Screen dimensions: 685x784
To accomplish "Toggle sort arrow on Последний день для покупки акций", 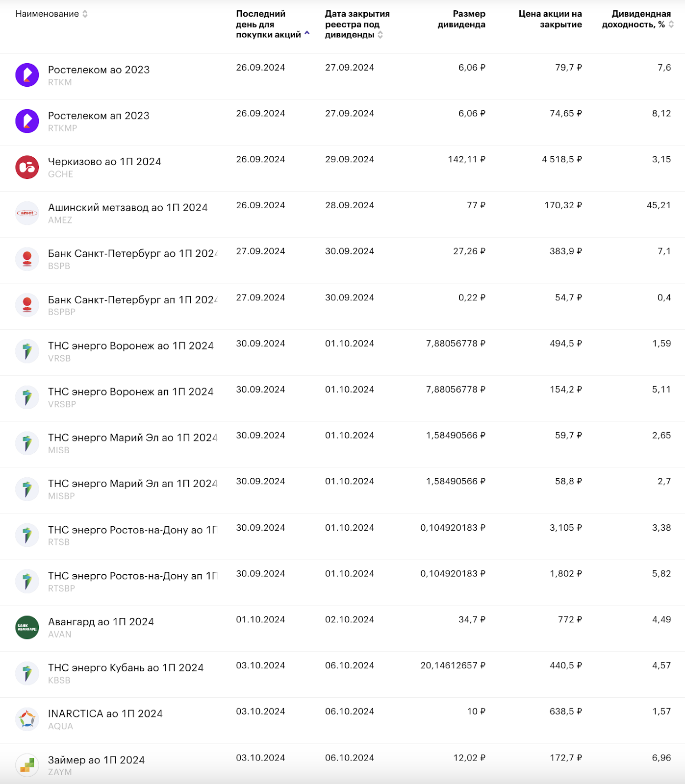I will 307,33.
